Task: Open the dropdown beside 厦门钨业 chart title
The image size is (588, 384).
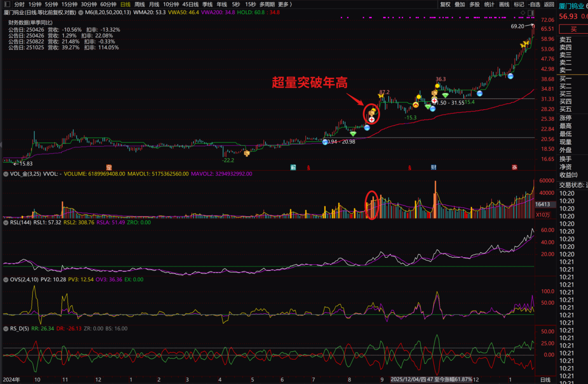Action: tap(81, 13)
